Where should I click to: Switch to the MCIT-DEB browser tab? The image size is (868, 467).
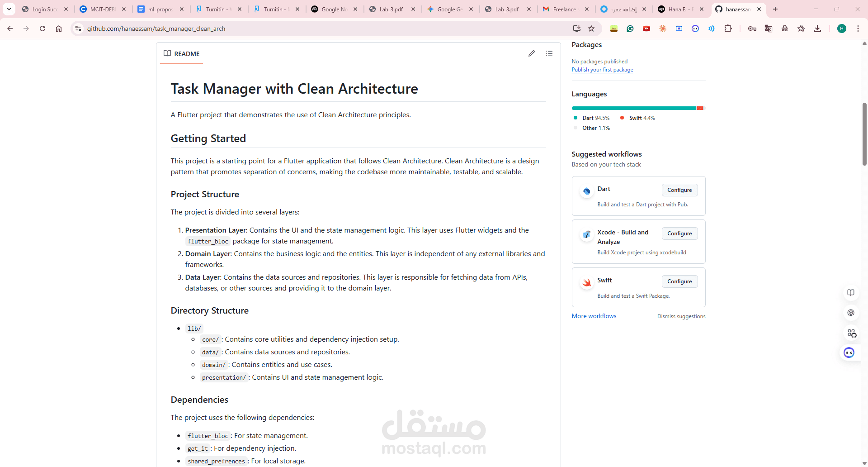(103, 9)
